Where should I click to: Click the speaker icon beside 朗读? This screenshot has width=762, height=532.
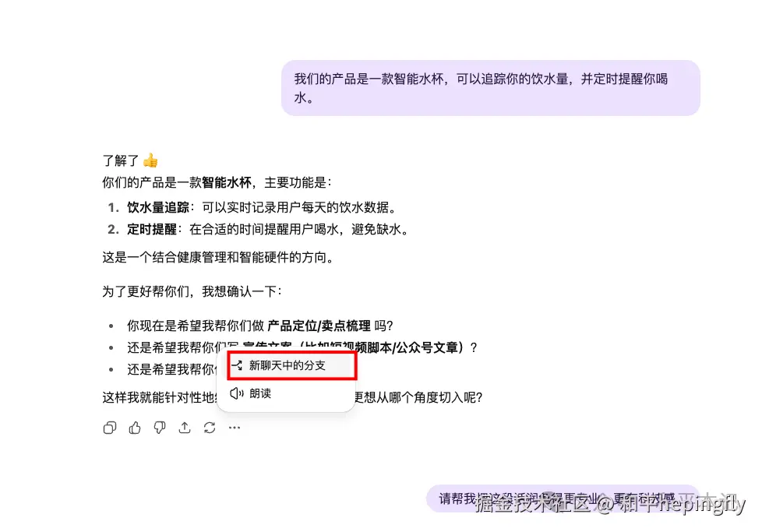(x=237, y=393)
